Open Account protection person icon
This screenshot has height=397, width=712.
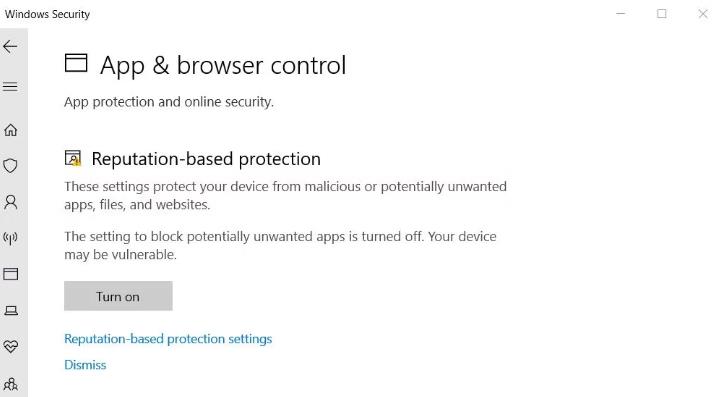pos(10,202)
